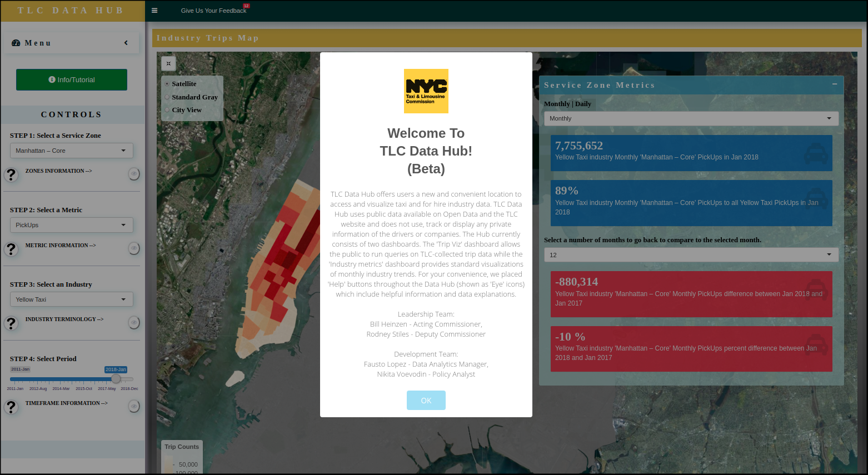868x475 pixels.
Task: Click the period slider handle at 2018-Jan
Action: (x=116, y=379)
